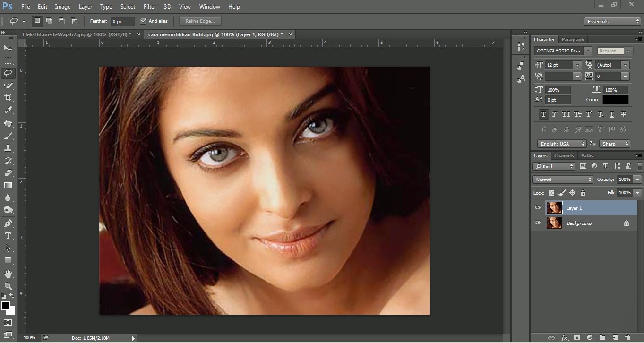Screen dimensions: 644x343
Task: Select the Hand tool
Action: (x=8, y=274)
